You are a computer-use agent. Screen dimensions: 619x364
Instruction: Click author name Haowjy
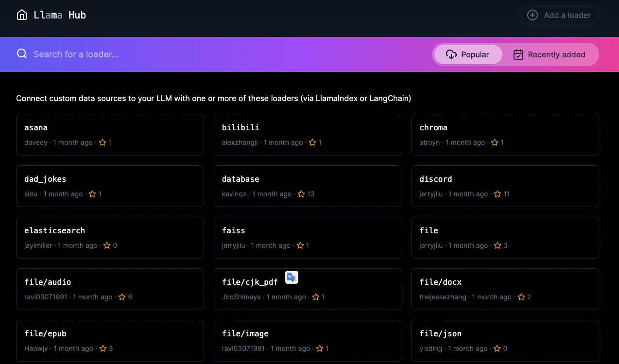(x=36, y=348)
